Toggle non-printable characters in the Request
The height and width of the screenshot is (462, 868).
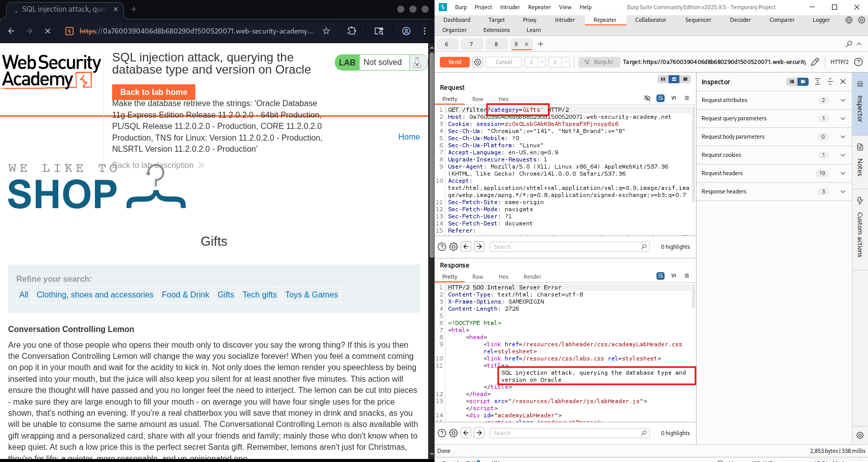674,98
